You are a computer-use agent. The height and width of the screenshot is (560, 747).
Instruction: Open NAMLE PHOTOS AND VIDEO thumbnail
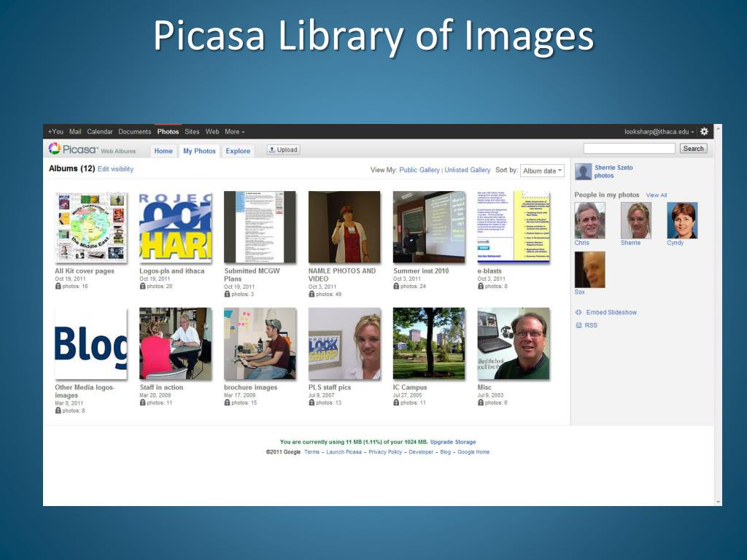pyautogui.click(x=344, y=227)
